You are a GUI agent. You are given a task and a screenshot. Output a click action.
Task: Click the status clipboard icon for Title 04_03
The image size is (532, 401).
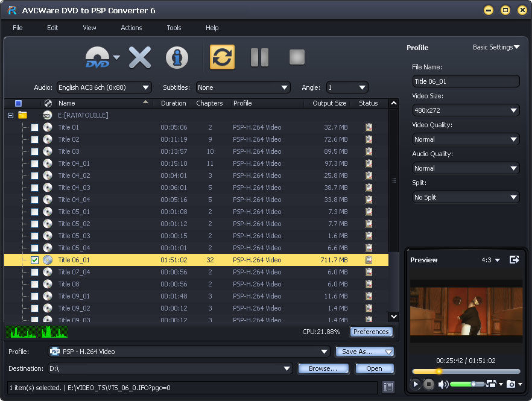click(369, 188)
